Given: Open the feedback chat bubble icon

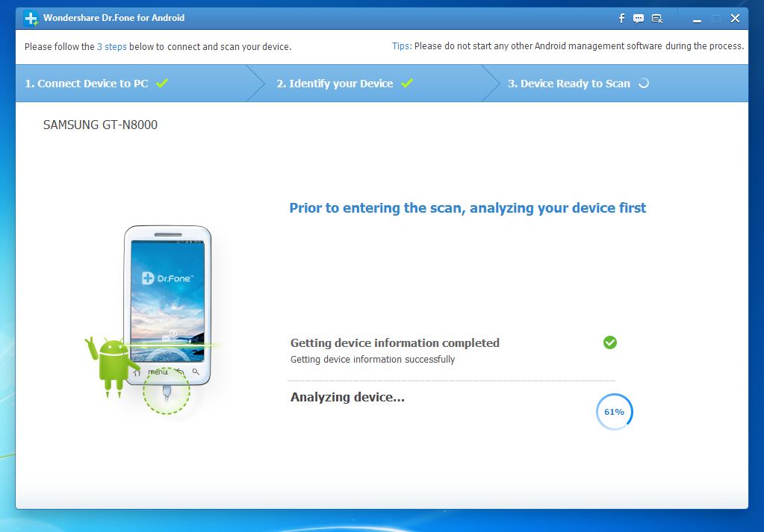Looking at the screenshot, I should [x=639, y=19].
